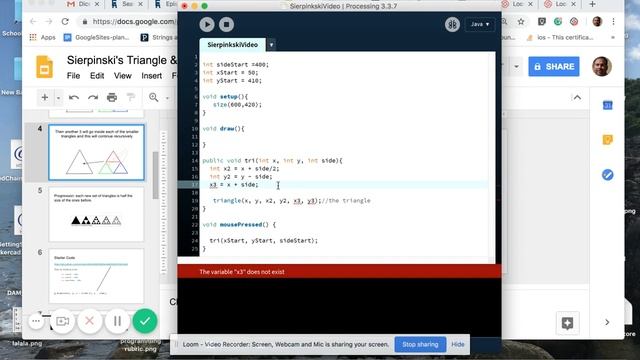This screenshot has width=640, height=360.
Task: Add a new slide with plus button
Action: pos(45,98)
